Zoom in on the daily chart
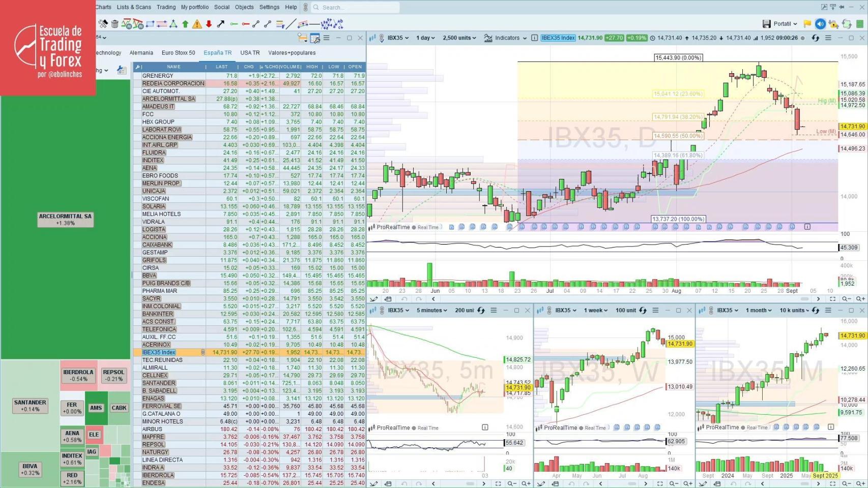This screenshot has width=868, height=488. coord(860,299)
